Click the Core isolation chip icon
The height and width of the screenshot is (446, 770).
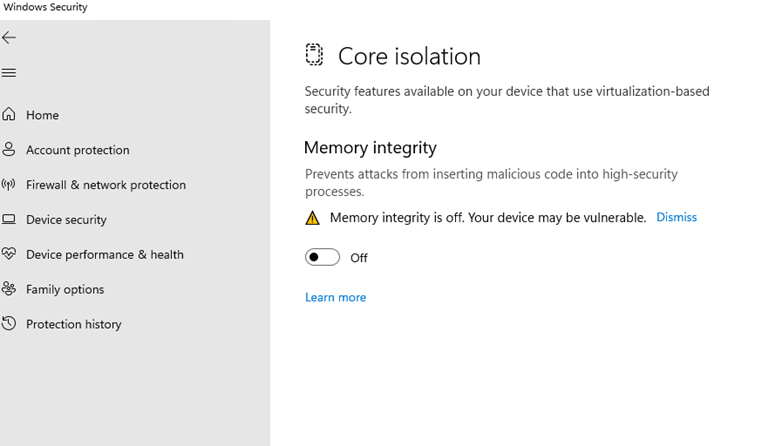(314, 55)
